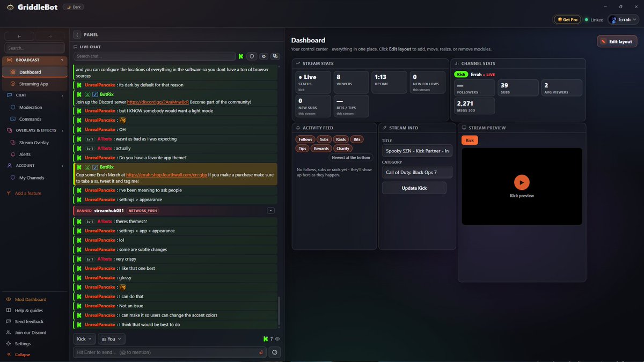Open the Streaming App page

[x=35, y=84]
